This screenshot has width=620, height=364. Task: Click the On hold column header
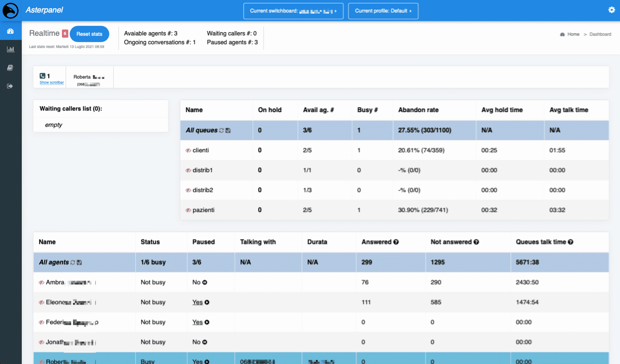[270, 110]
